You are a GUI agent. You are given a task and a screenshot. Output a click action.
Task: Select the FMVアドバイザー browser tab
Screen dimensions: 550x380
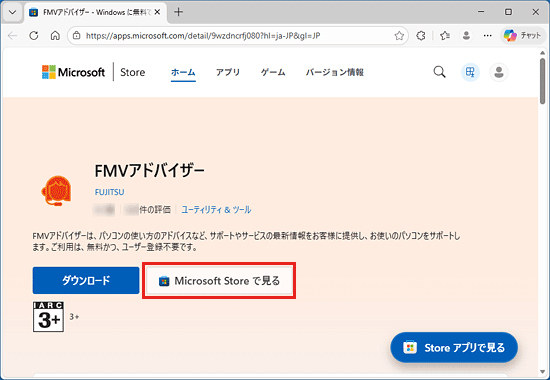click(x=95, y=12)
